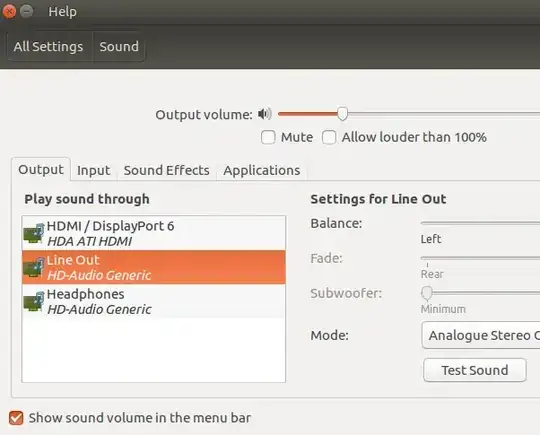The height and width of the screenshot is (435, 540).
Task: Click the Subwoofer slider handle
Action: (427, 293)
